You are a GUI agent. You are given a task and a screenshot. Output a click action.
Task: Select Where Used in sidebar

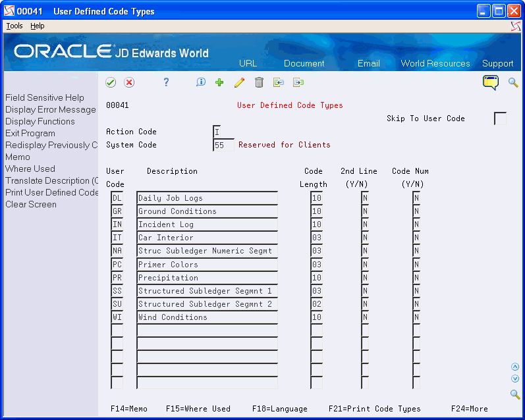[30, 169]
